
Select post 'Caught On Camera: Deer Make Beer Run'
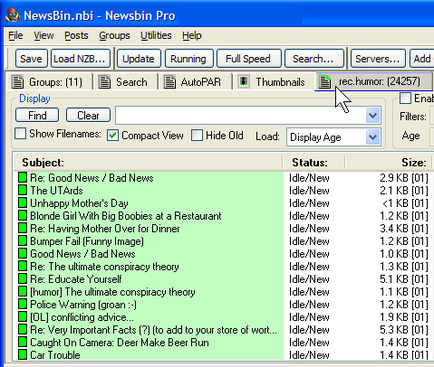point(120,342)
